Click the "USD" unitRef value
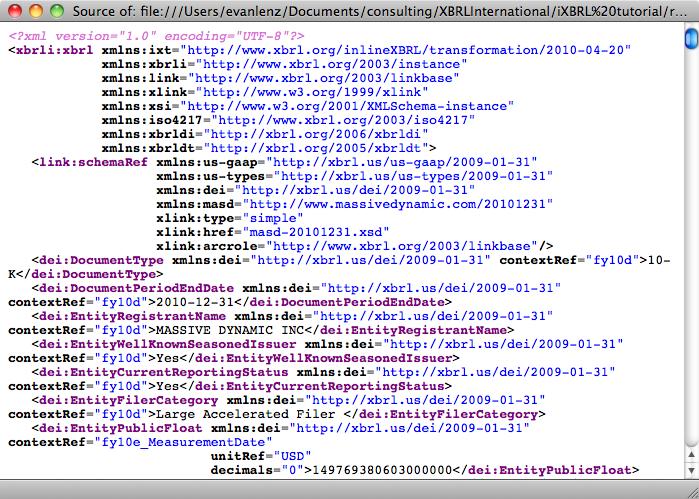Image resolution: width=699 pixels, height=499 pixels. [x=292, y=456]
